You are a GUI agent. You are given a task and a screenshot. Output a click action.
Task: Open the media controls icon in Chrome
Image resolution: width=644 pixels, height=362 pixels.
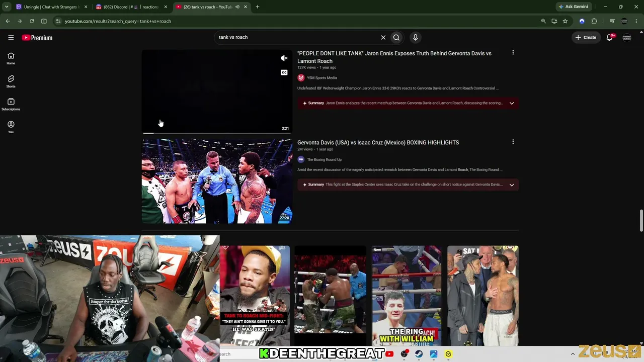point(612,21)
